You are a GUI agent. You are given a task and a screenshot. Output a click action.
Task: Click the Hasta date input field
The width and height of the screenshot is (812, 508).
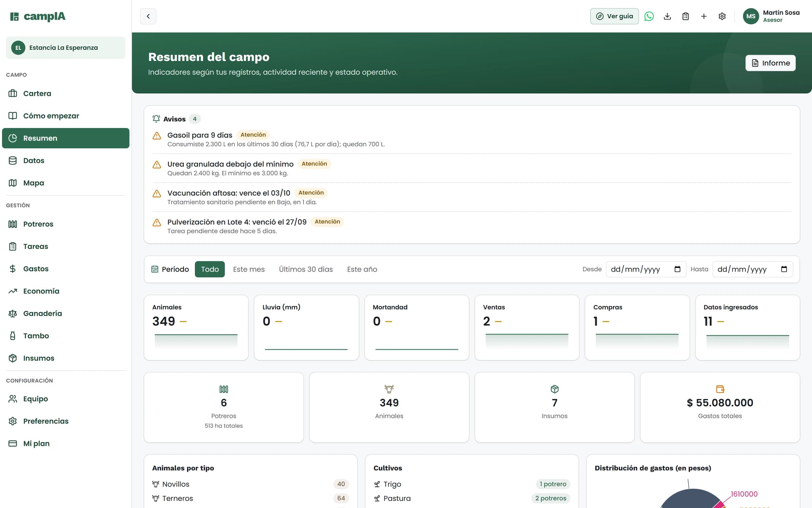pyautogui.click(x=752, y=269)
